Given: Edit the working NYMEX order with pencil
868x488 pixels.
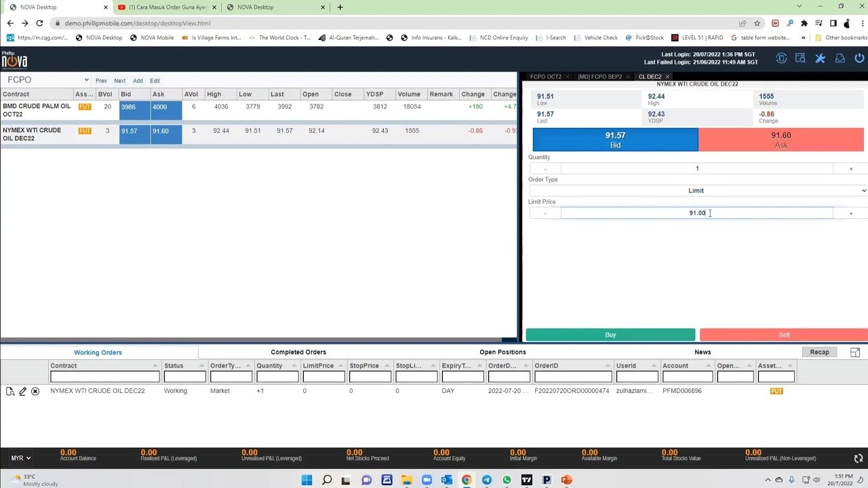Looking at the screenshot, I should [22, 391].
